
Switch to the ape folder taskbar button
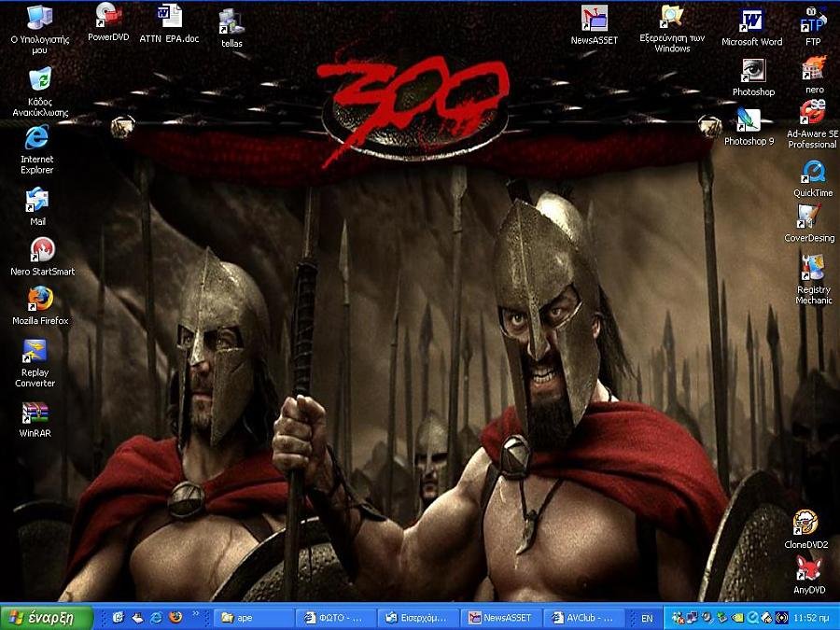point(252,618)
